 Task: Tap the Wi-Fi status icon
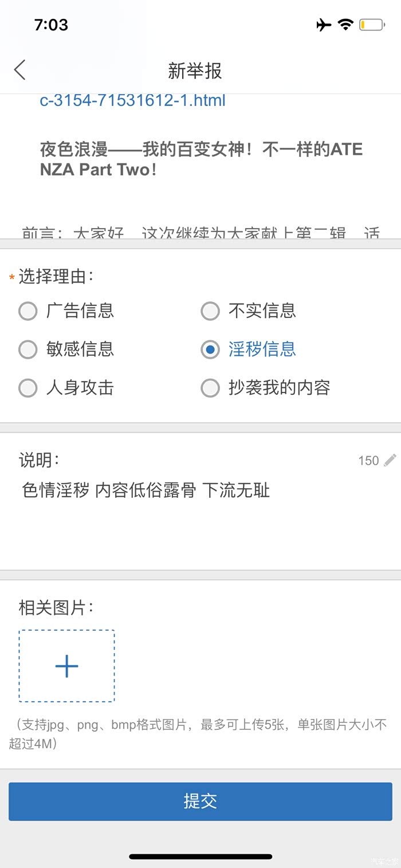point(345,25)
